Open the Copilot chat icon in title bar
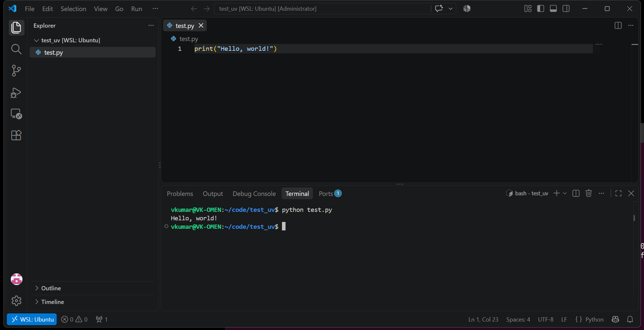This screenshot has width=644, height=330. [439, 8]
